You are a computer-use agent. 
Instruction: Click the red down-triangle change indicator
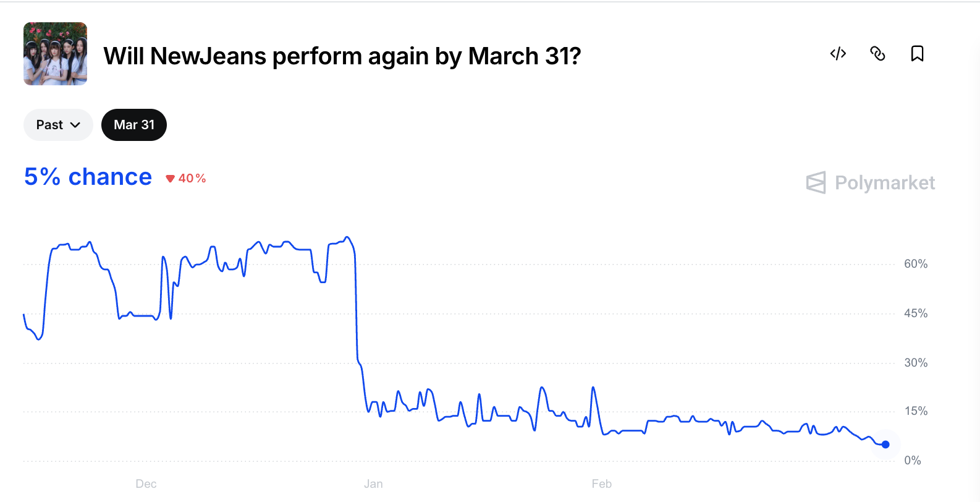click(171, 179)
